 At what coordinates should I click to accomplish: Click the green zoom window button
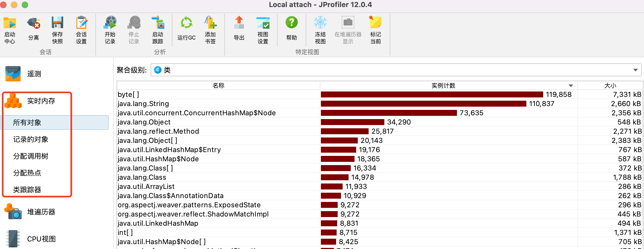pyautogui.click(x=25, y=5)
